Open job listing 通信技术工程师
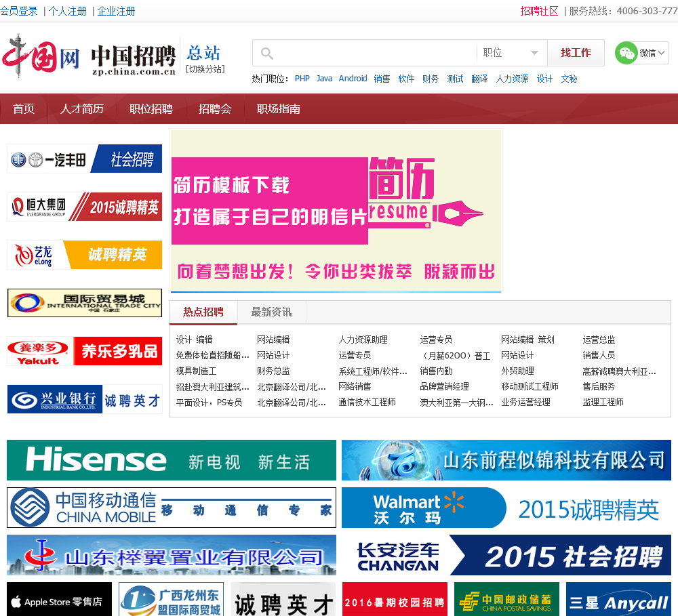The height and width of the screenshot is (616, 678). point(367,403)
